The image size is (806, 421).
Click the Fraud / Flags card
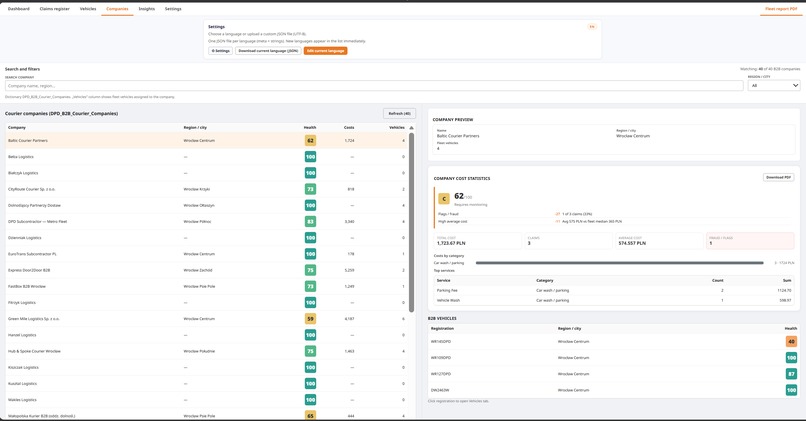coord(750,241)
